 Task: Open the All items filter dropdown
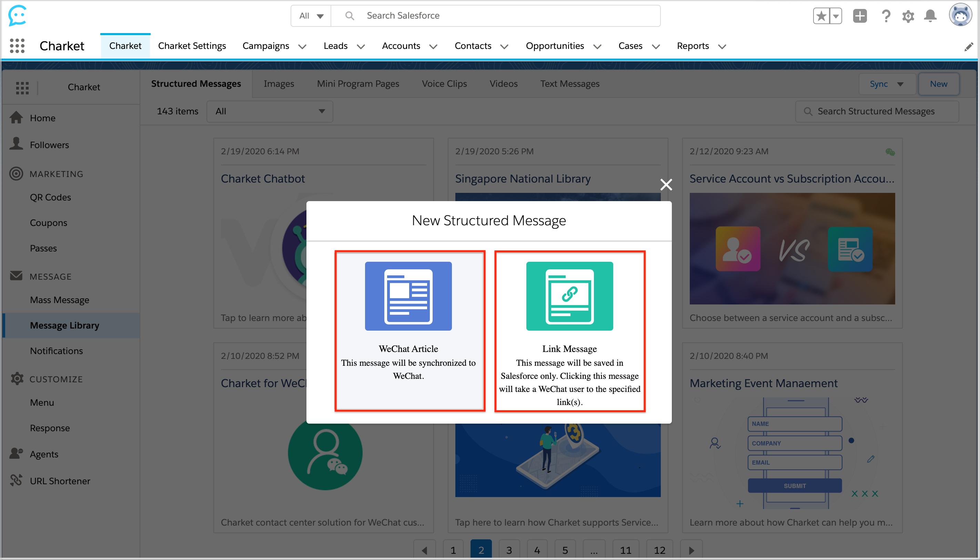click(270, 112)
